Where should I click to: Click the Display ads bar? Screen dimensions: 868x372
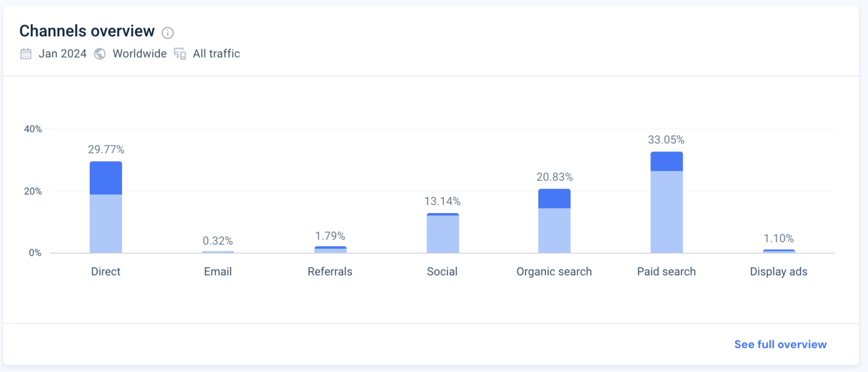pos(779,250)
